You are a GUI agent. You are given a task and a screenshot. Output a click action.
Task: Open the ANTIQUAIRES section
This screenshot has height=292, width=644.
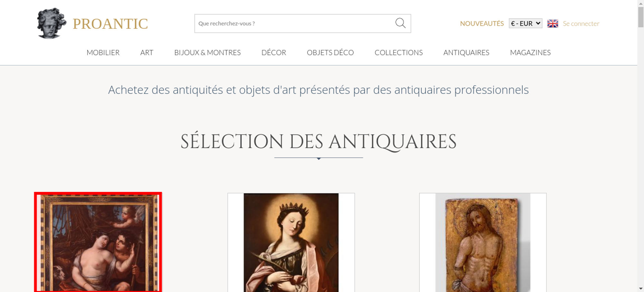click(x=466, y=52)
